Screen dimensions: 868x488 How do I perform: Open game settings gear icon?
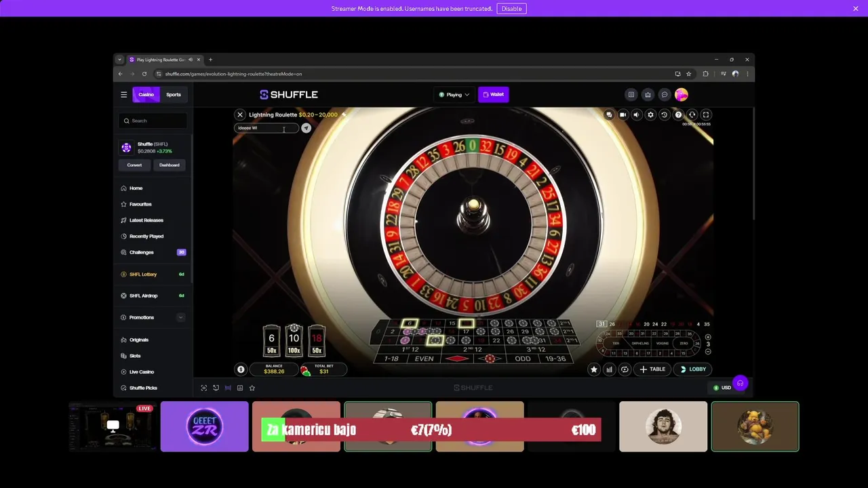[650, 115]
